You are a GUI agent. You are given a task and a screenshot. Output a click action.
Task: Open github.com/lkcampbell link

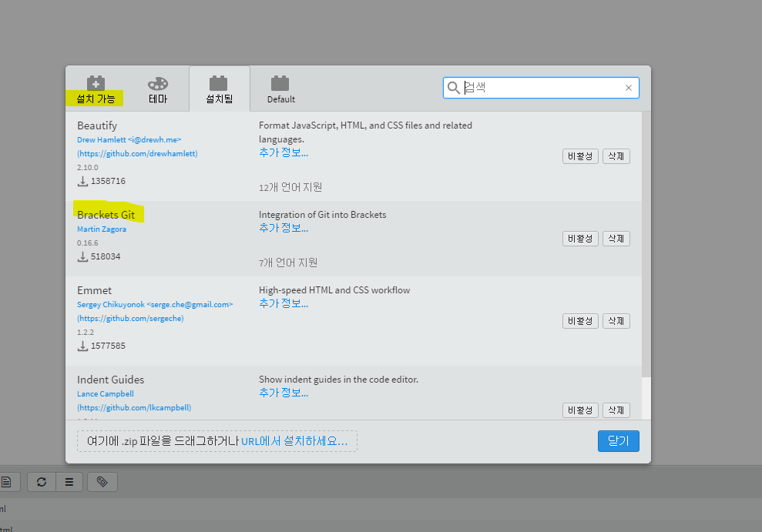[134, 408]
